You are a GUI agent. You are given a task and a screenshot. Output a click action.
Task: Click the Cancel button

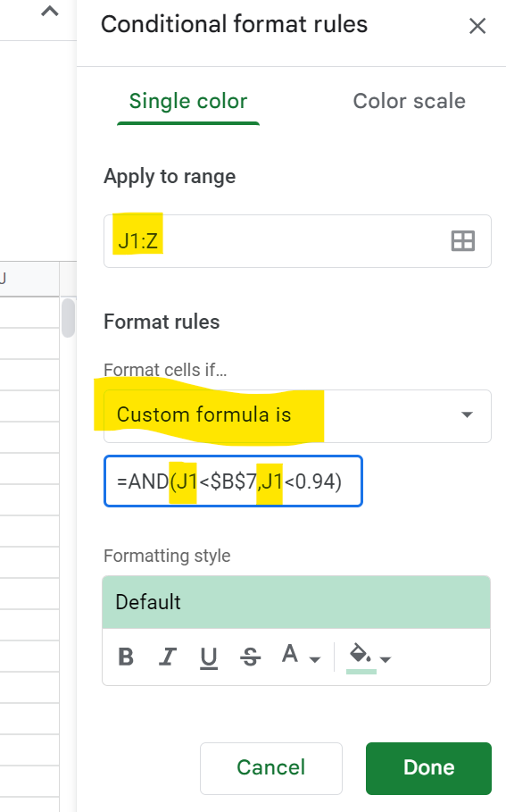point(271,768)
